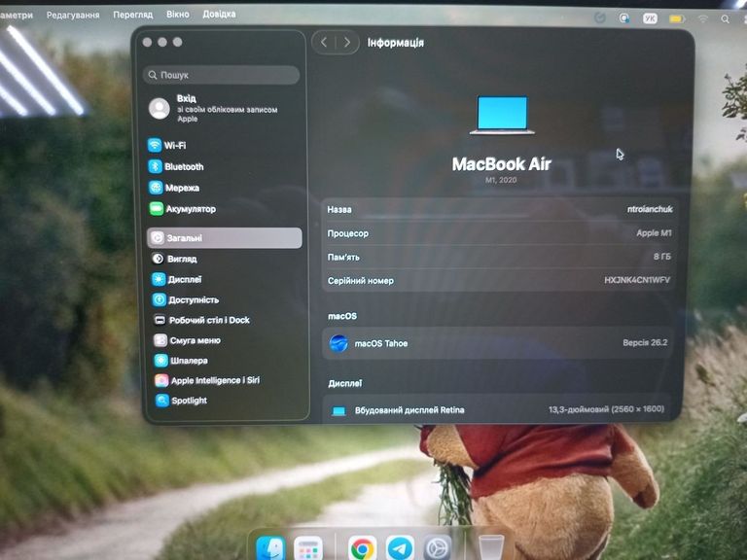This screenshot has width=747, height=560.
Task: Click the computer name ntroianchuk
Action: [650, 209]
